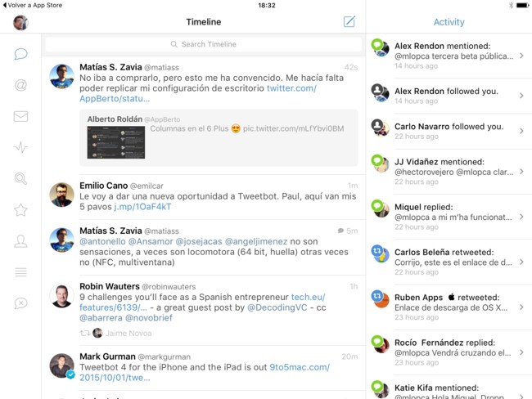532x399 pixels.
Task: Open the @novobrief mention
Action: click(x=149, y=318)
